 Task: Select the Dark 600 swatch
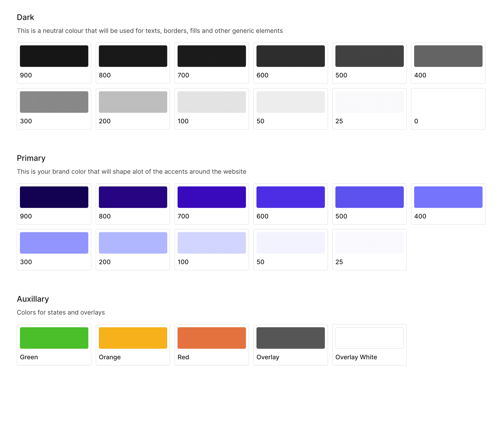click(x=290, y=56)
